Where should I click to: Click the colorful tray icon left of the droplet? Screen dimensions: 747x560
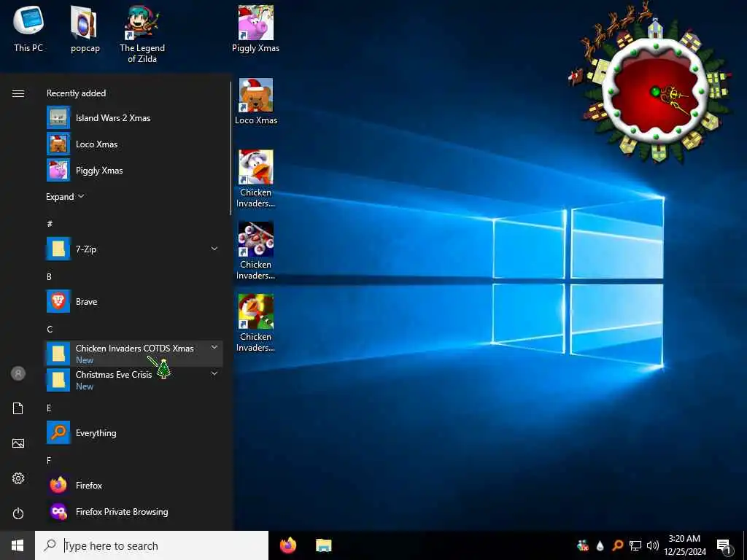click(583, 545)
